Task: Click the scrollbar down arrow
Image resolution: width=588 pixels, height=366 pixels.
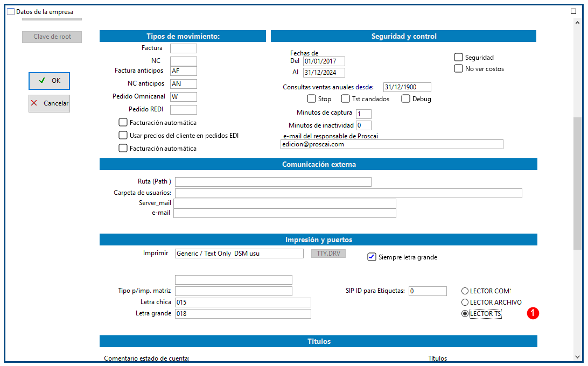Action: click(577, 357)
